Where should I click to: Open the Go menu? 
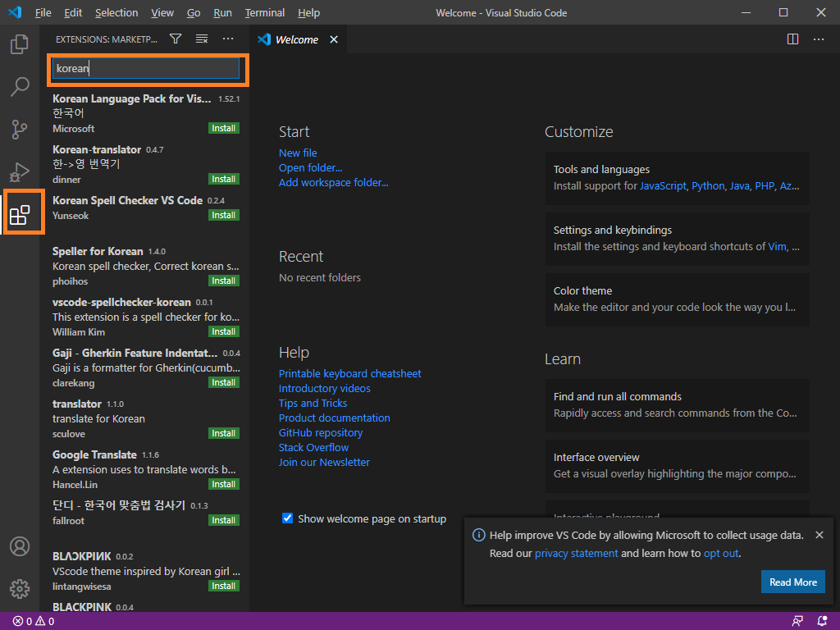[194, 12]
